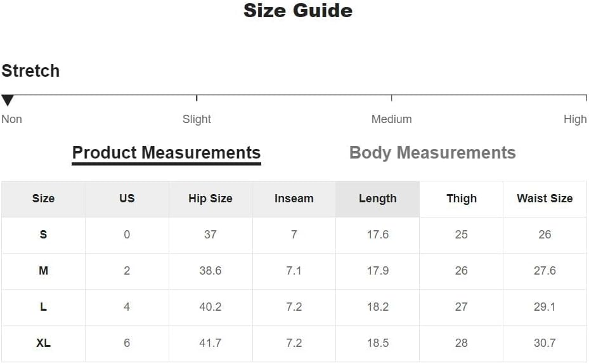Click the 41.7 hip size cell
This screenshot has width=589, height=364.
pos(210,343)
